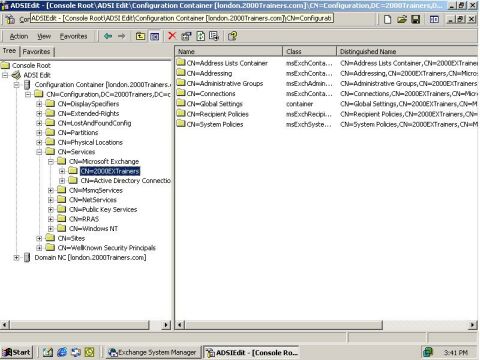
Task: Select the CN=Addressing list row
Action: (x=209, y=73)
